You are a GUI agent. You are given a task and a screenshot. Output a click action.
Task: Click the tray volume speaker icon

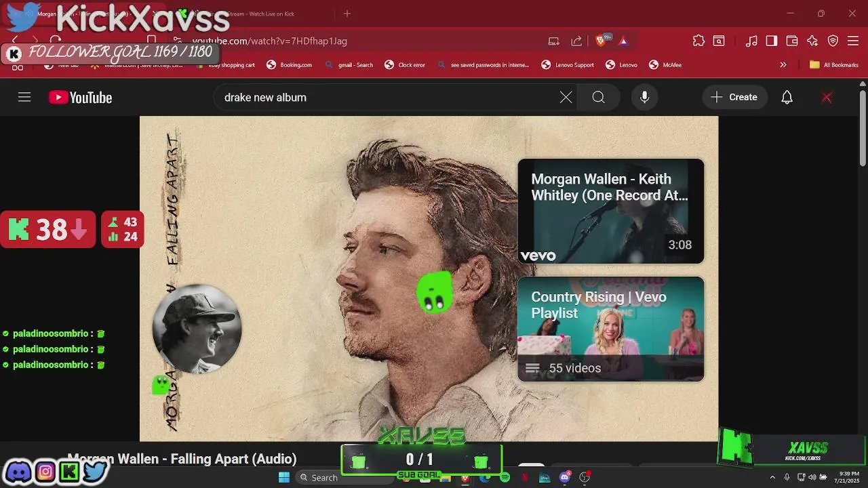[814, 477]
